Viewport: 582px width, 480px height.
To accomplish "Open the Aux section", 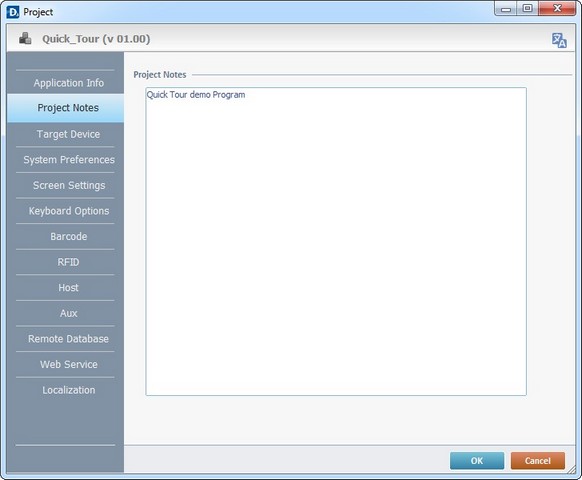I will [x=69, y=313].
